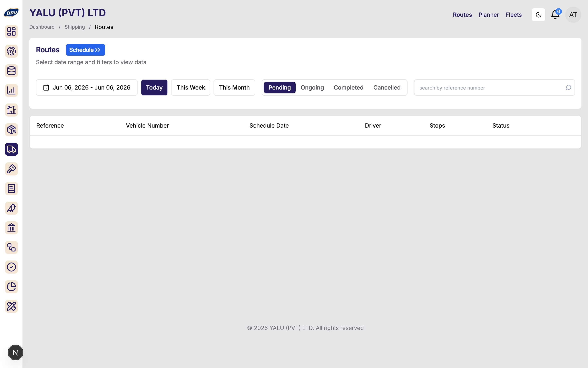Toggle dark mode with the moon icon
The image size is (588, 368).
pyautogui.click(x=538, y=15)
